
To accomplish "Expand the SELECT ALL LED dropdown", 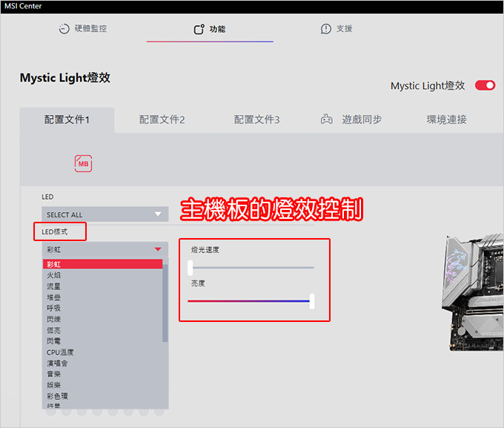I will click(105, 214).
